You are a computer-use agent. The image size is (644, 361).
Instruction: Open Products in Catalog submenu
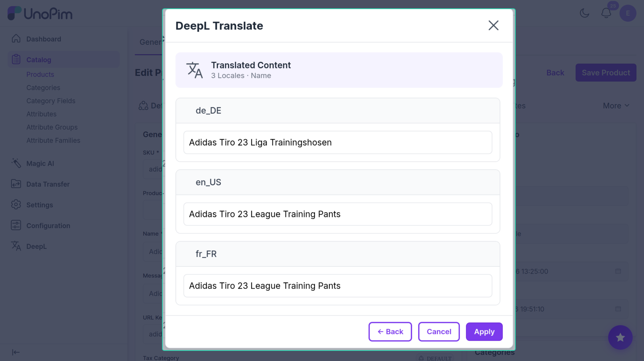pyautogui.click(x=40, y=74)
